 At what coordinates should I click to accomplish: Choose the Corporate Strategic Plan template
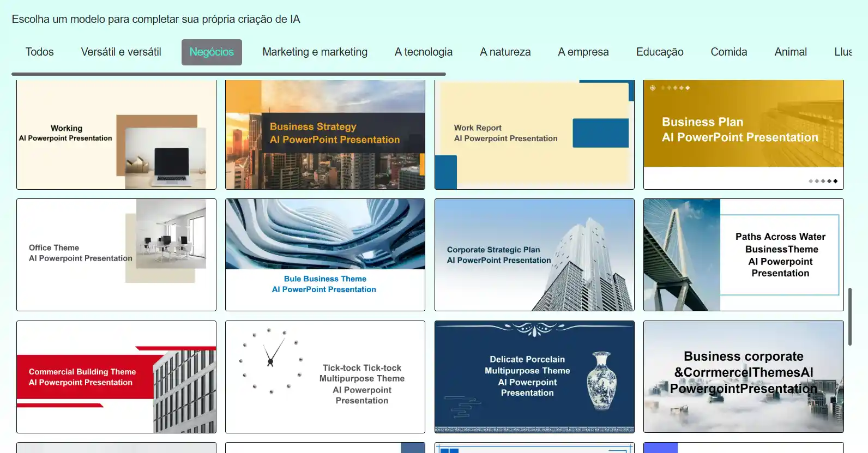[534, 255]
